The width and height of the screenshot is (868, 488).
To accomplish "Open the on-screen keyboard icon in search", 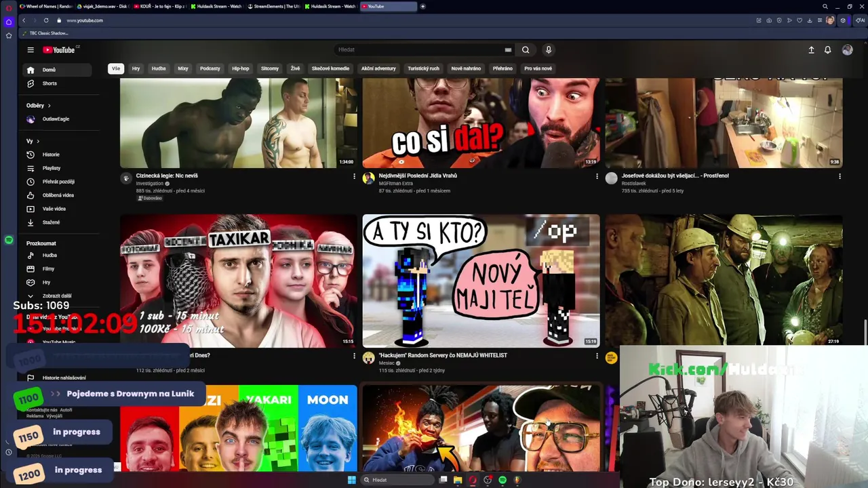I will coord(508,49).
